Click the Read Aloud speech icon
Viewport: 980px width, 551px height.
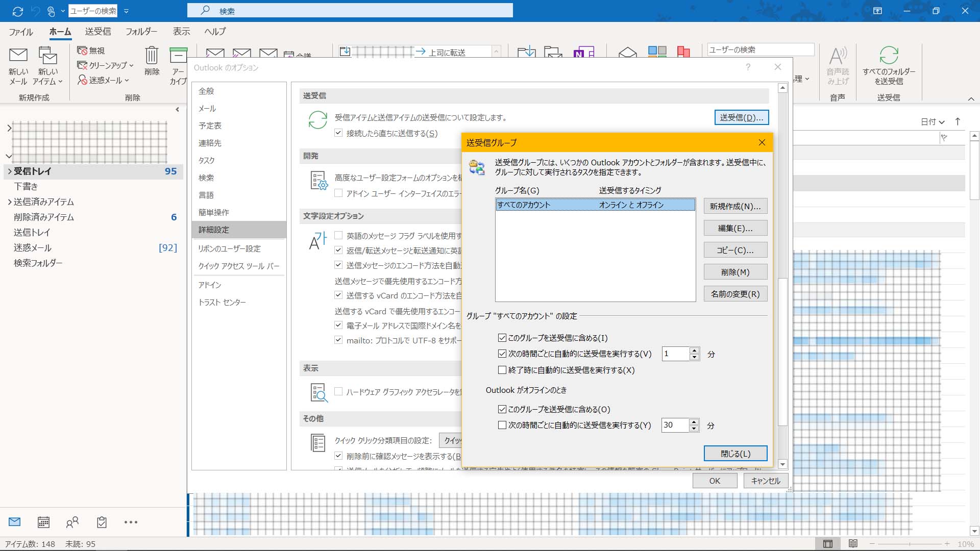838,56
